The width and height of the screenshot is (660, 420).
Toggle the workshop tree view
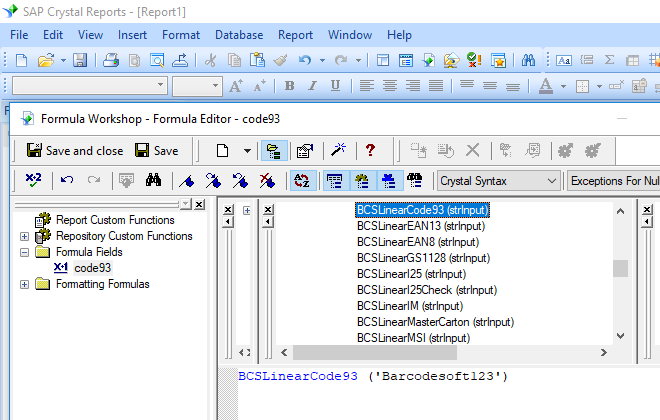pyautogui.click(x=274, y=151)
